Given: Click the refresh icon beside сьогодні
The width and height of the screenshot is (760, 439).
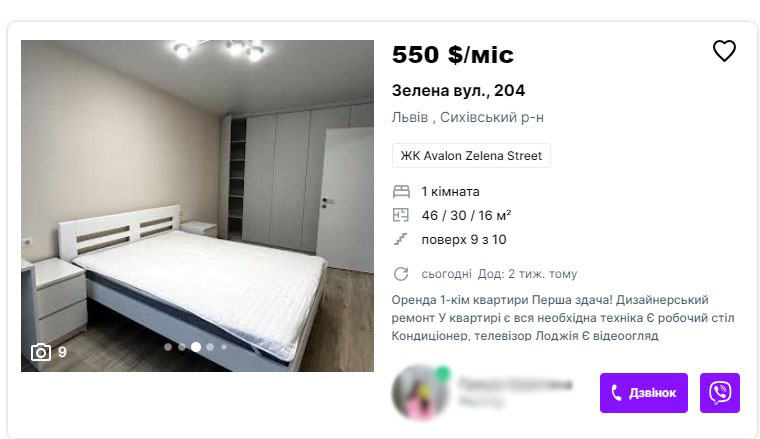Looking at the screenshot, I should pyautogui.click(x=401, y=274).
